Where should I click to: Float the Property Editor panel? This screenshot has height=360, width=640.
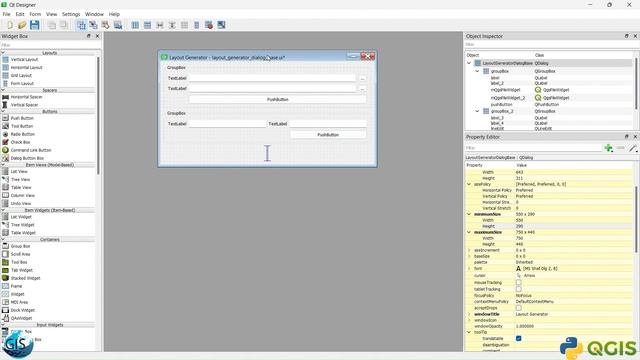627,136
